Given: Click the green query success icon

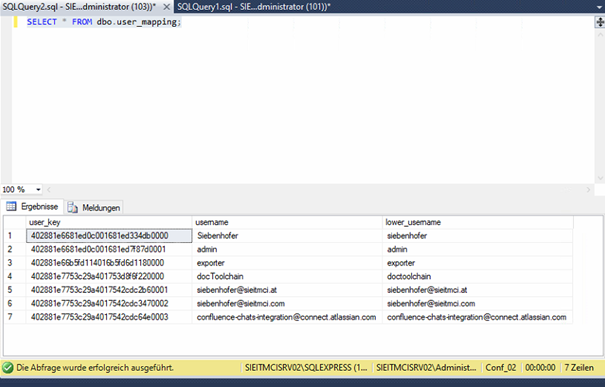Looking at the screenshot, I should [x=7, y=368].
